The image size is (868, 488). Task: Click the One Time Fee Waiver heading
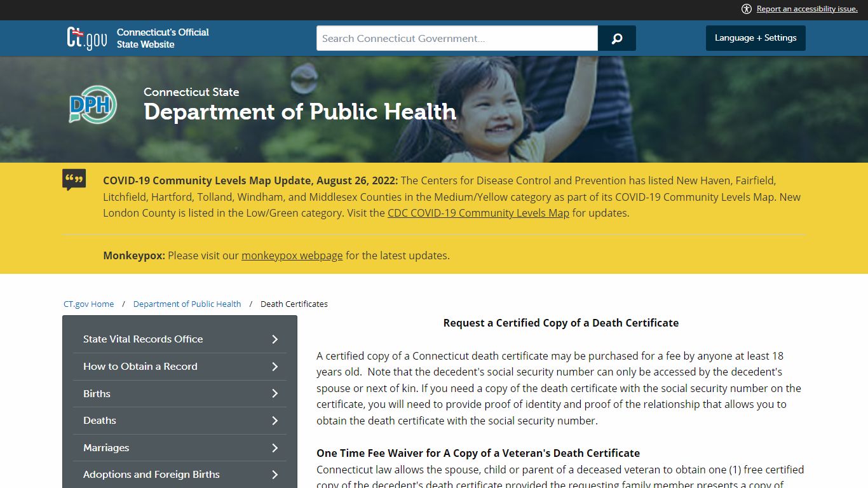[x=478, y=453]
